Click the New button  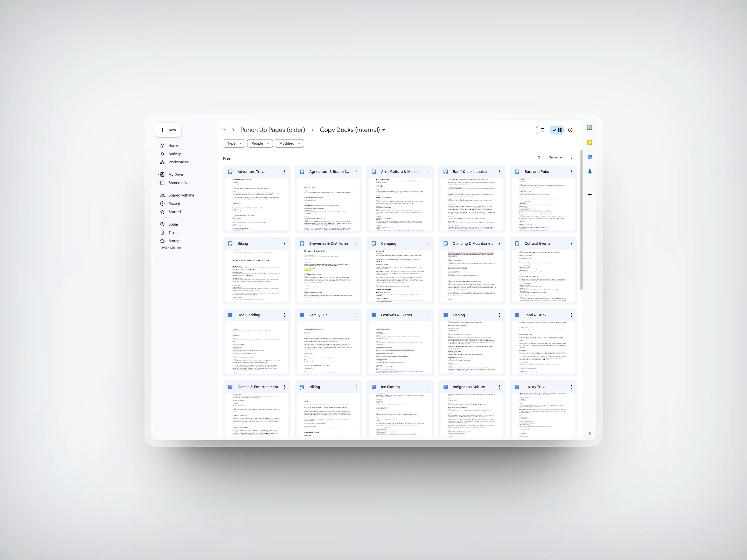coord(168,130)
